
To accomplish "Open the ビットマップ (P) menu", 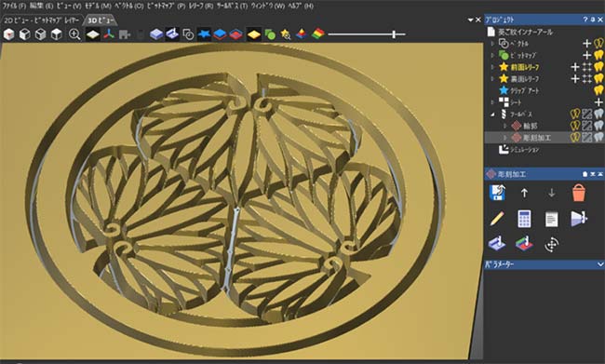I will point(167,6).
